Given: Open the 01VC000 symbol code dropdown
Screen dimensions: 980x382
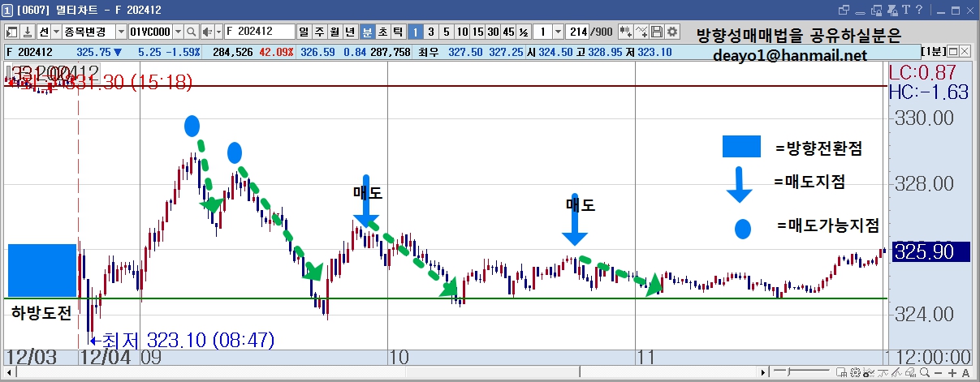Looking at the screenshot, I should (x=177, y=32).
